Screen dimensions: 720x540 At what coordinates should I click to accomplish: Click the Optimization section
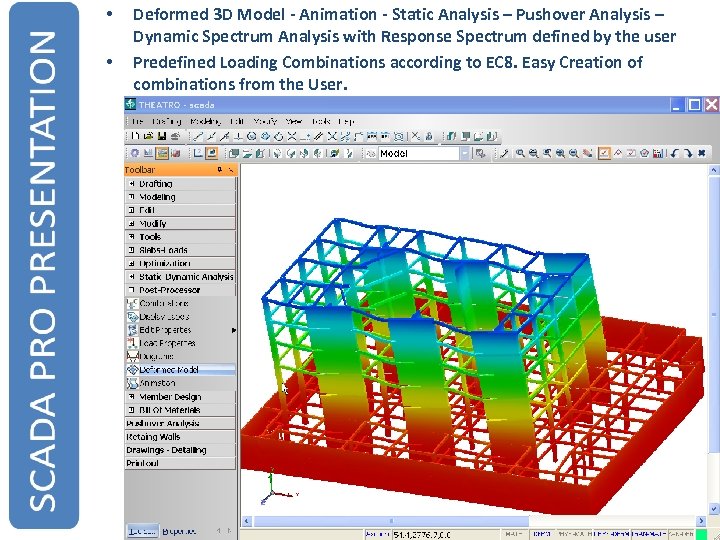click(180, 264)
